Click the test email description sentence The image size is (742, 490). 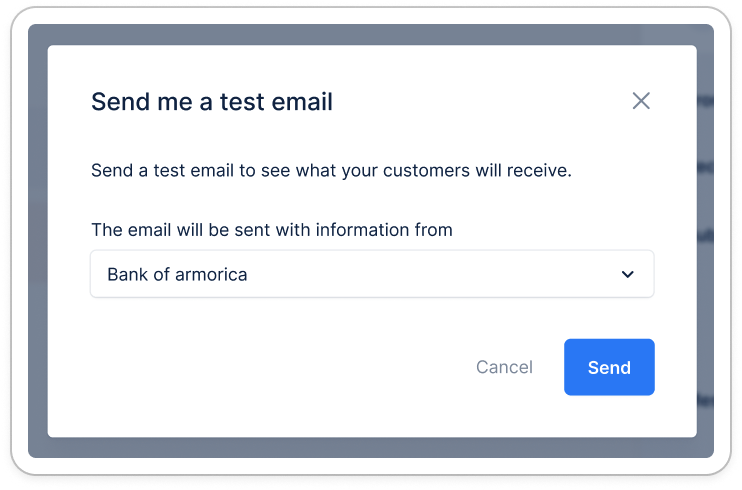click(x=331, y=170)
